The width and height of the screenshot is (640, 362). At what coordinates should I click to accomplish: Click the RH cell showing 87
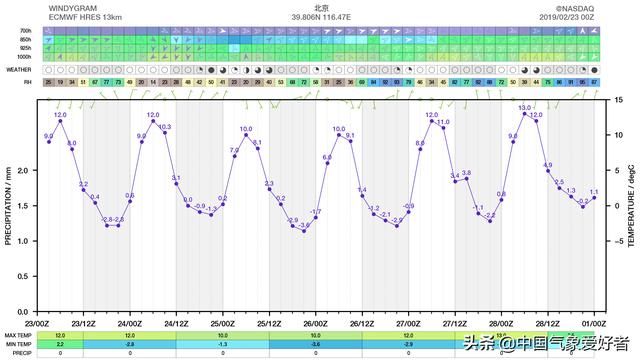click(x=594, y=82)
